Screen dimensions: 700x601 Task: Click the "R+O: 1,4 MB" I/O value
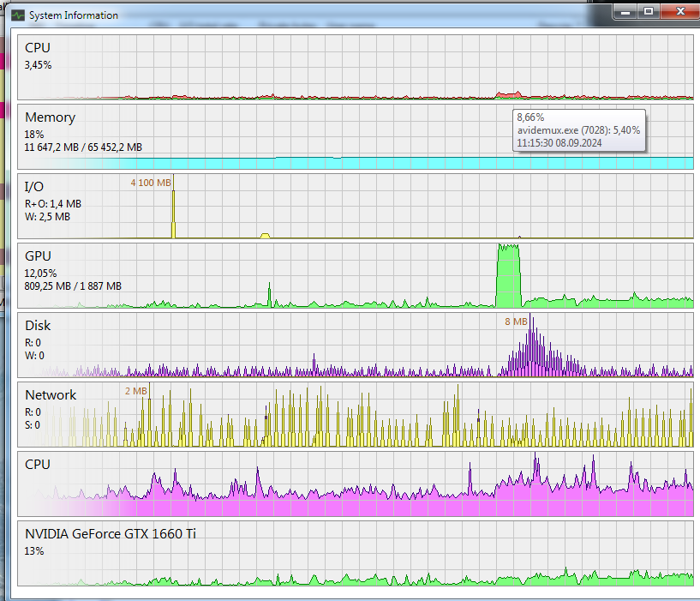pyautogui.click(x=52, y=204)
